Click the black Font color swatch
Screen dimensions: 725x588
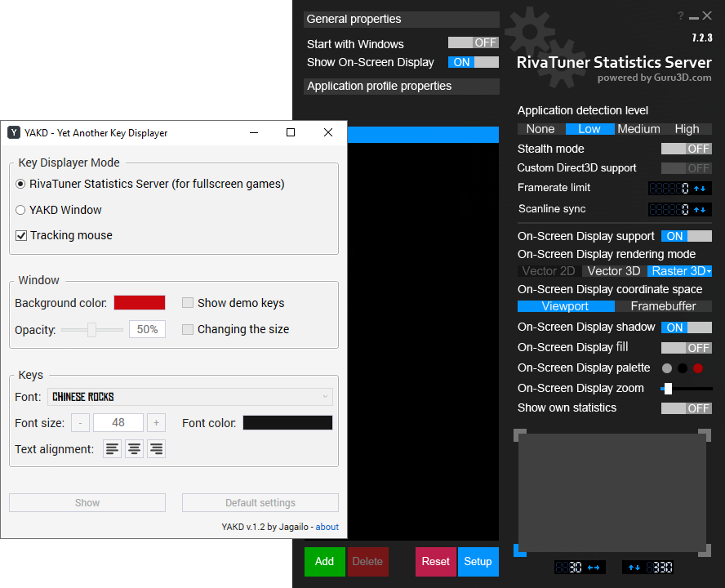[287, 422]
